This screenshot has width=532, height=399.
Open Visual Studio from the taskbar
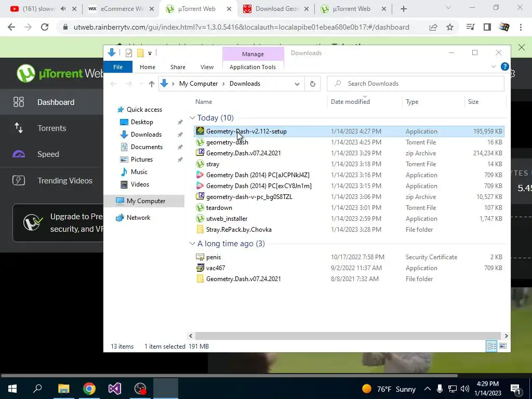[x=115, y=389]
